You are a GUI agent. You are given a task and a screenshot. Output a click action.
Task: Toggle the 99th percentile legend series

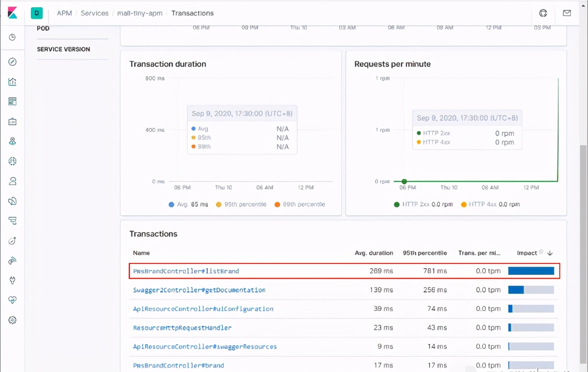(x=299, y=204)
